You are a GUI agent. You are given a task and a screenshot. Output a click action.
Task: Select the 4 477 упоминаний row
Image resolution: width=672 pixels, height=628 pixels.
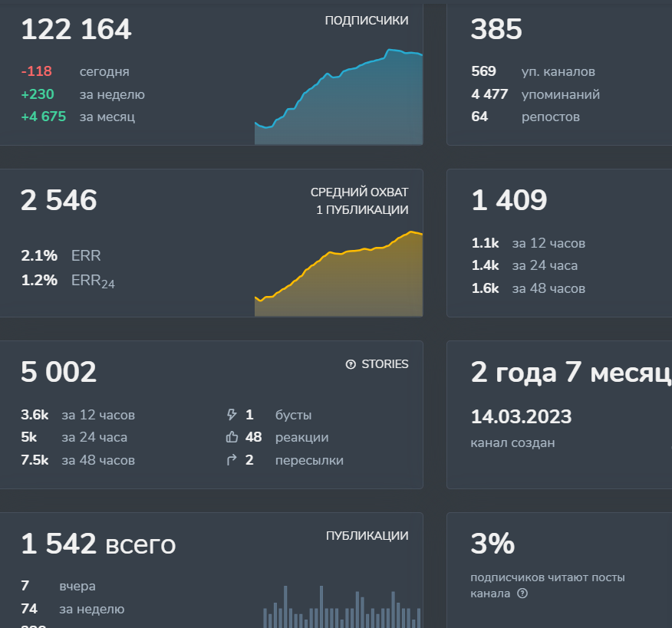(x=535, y=94)
